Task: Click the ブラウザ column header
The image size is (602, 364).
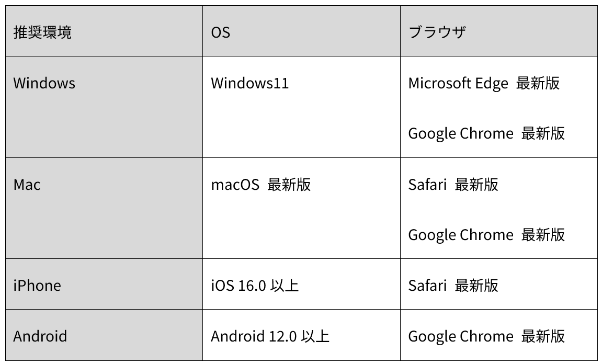Action: tap(437, 32)
